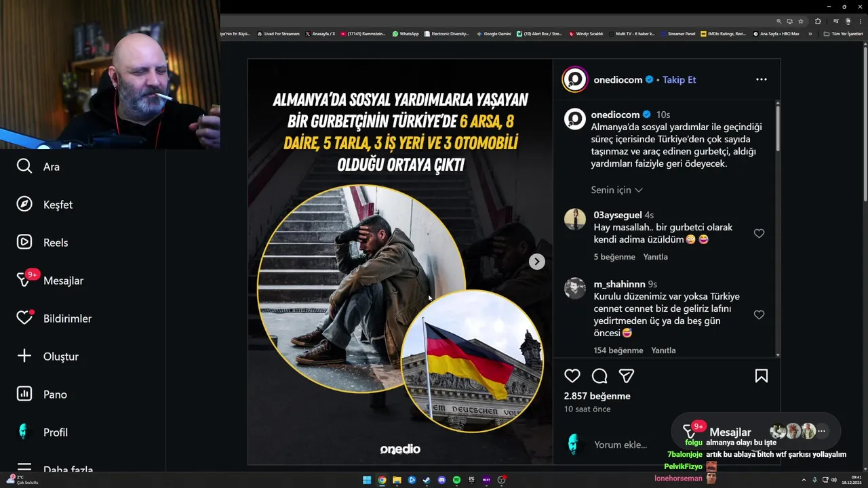Open more options in floating Mesajlar widget
The image size is (868, 488).
821,431
